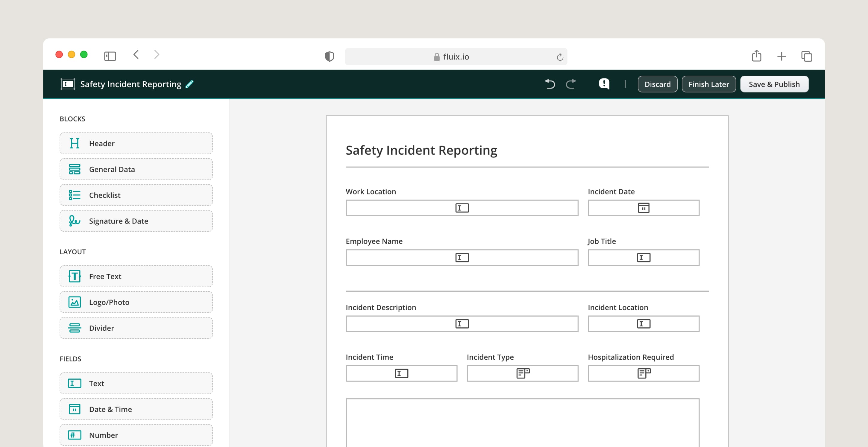Open a new tab with plus icon
The height and width of the screenshot is (447, 868).
781,56
